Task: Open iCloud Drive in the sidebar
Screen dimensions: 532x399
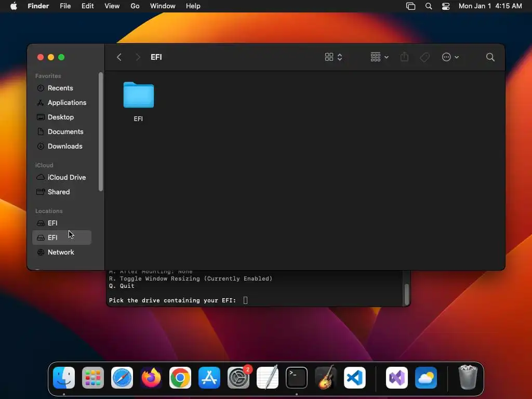Action: pos(62,178)
